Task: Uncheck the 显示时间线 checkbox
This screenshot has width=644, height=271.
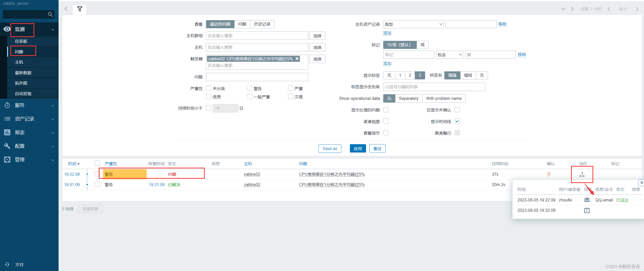Action: pos(457,121)
